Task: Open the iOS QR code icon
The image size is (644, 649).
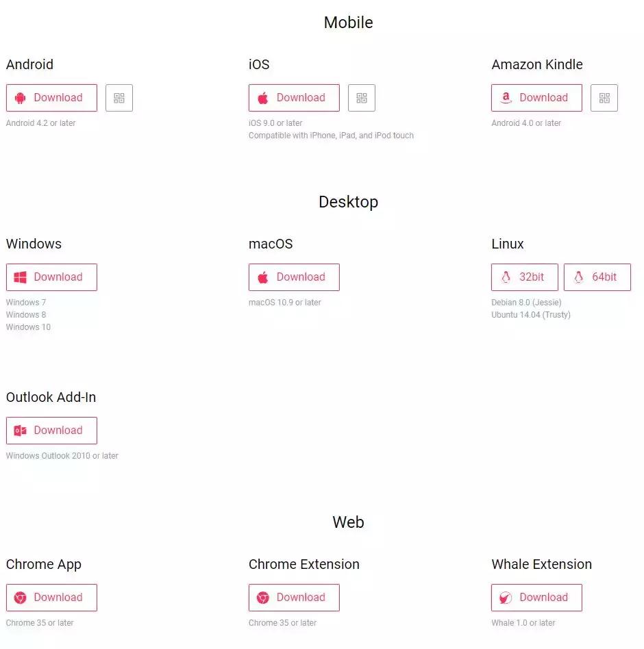Action: 362,98
